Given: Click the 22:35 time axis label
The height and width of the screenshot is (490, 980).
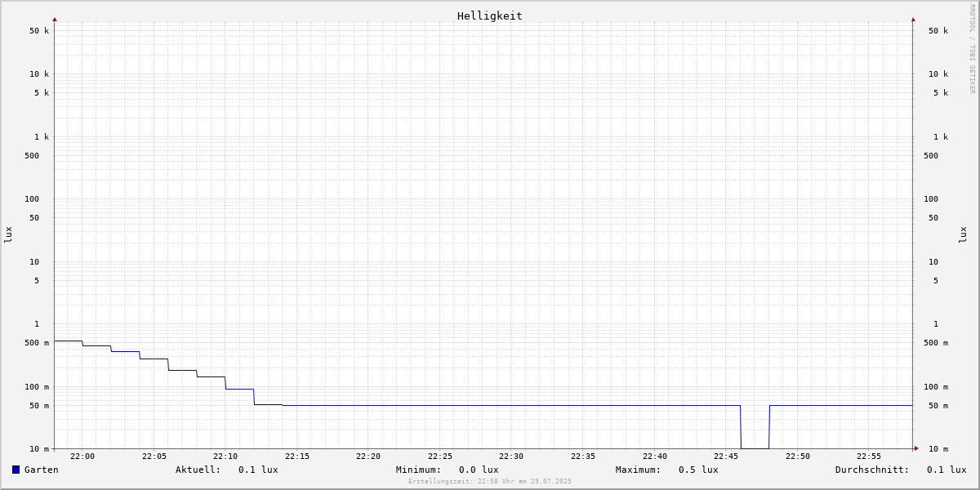Looking at the screenshot, I should pyautogui.click(x=583, y=457).
